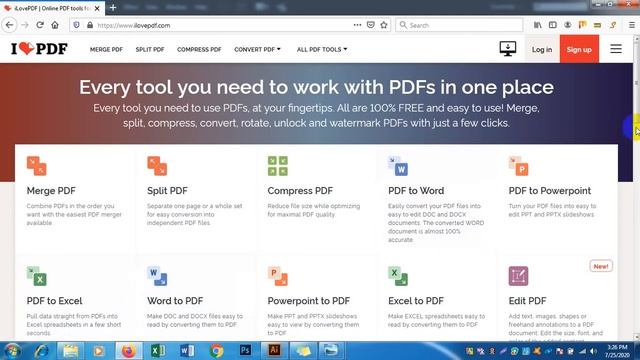Toggle the Firefox sidebar icon
The width and height of the screenshot is (640, 360).
(552, 25)
